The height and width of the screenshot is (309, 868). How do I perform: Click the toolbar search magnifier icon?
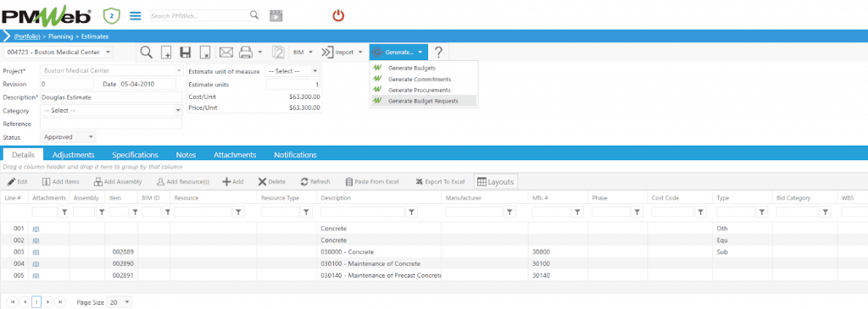pyautogui.click(x=146, y=52)
